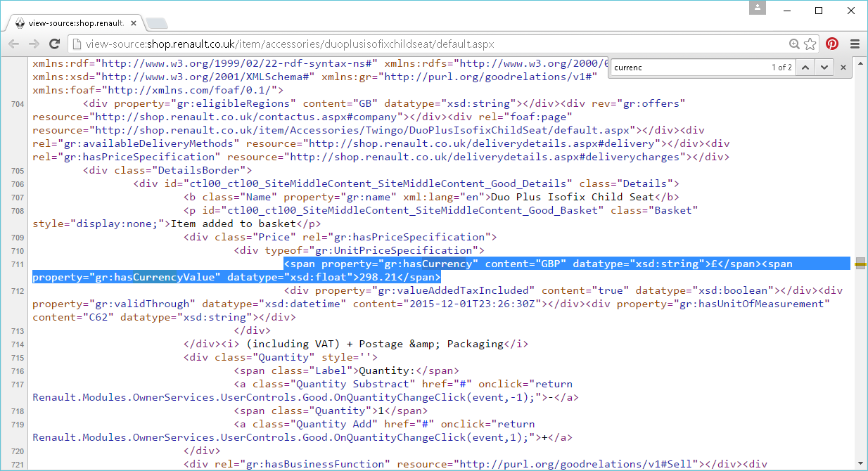Click the '(including VAT) + Postage' text

(x=325, y=344)
